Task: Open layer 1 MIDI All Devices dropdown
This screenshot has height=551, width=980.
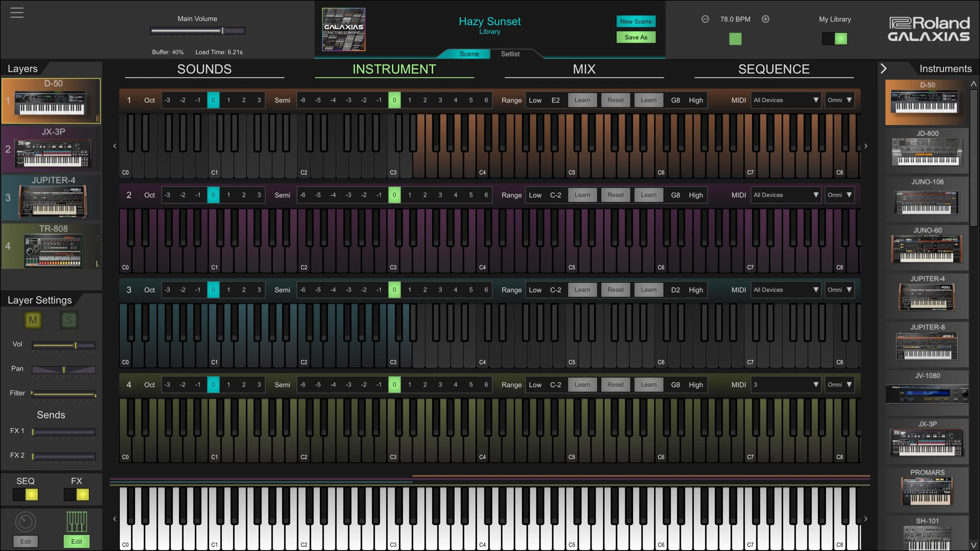Action: click(x=786, y=101)
